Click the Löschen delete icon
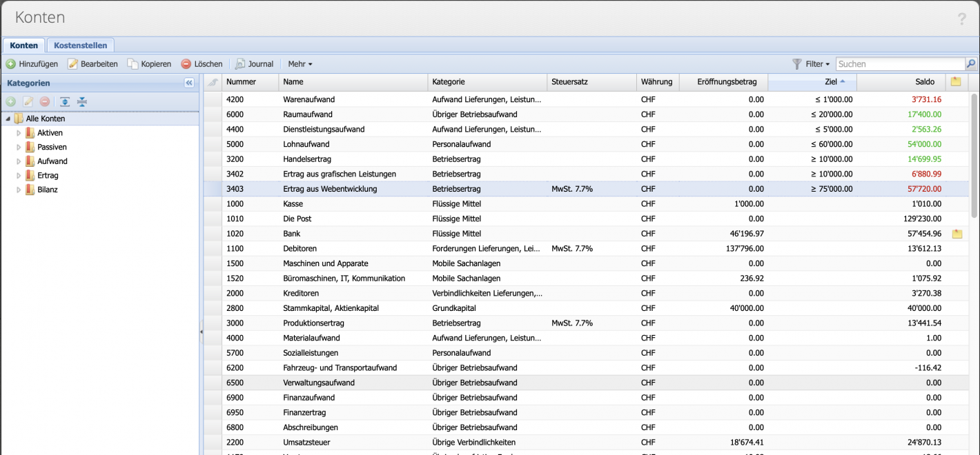The image size is (980, 455). [x=185, y=63]
